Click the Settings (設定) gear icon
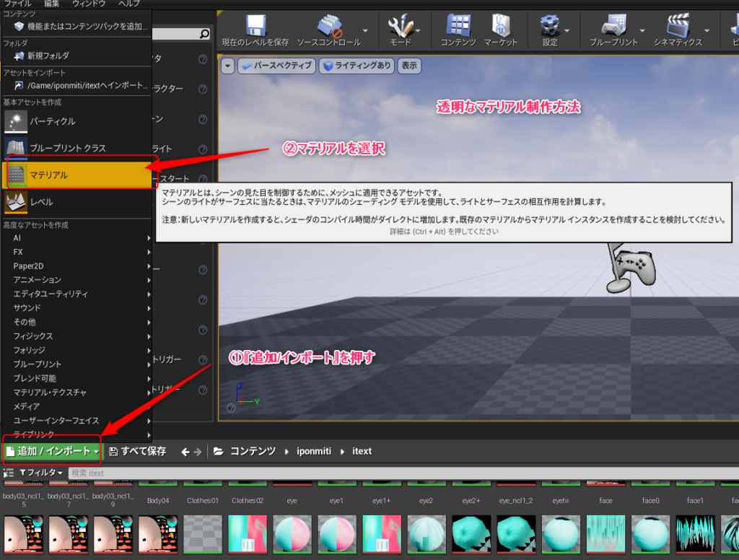The width and height of the screenshot is (739, 560). (x=550, y=27)
